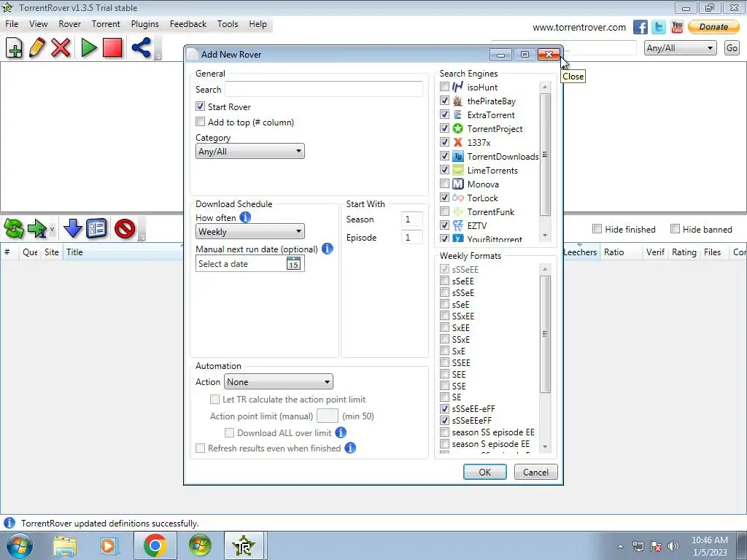This screenshot has height=560, width=747.
Task: Open the View menu
Action: pyautogui.click(x=38, y=24)
